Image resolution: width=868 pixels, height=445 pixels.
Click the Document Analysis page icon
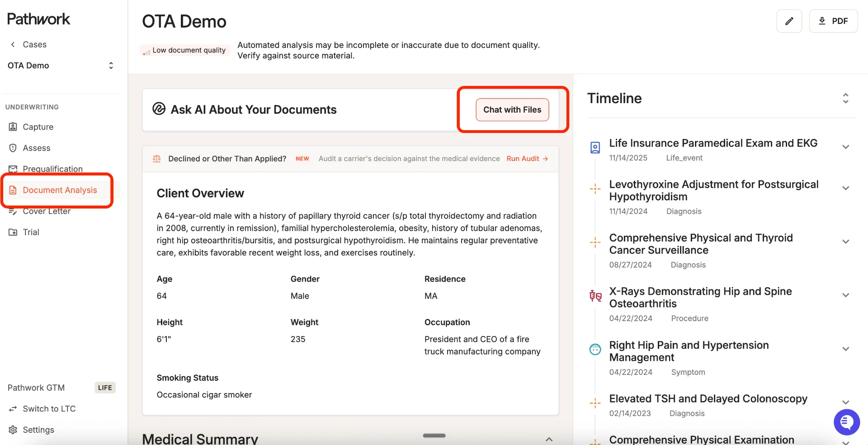pos(13,190)
